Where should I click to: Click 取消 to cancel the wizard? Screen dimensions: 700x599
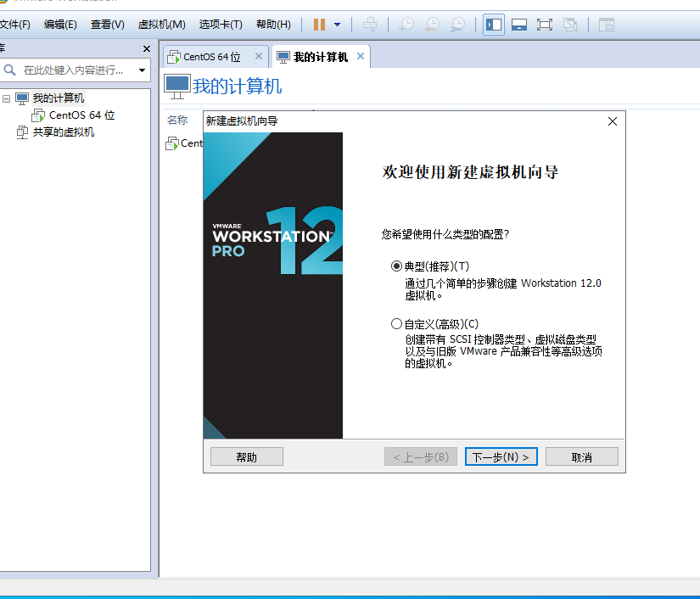(582, 456)
